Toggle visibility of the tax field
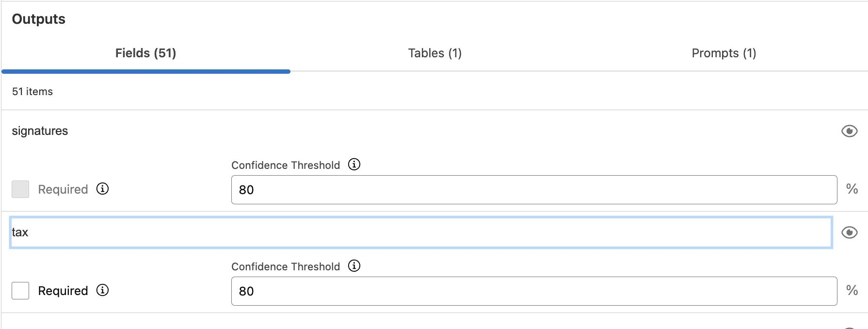 pyautogui.click(x=849, y=232)
